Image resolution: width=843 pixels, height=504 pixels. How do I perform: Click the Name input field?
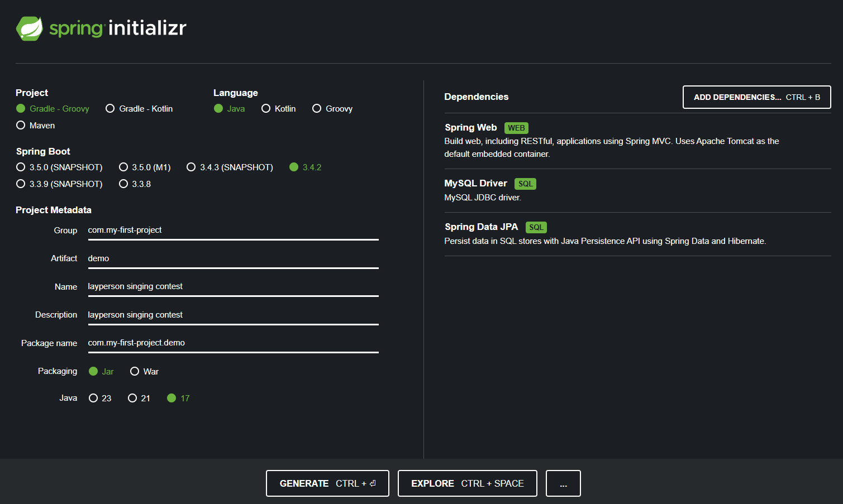point(234,287)
